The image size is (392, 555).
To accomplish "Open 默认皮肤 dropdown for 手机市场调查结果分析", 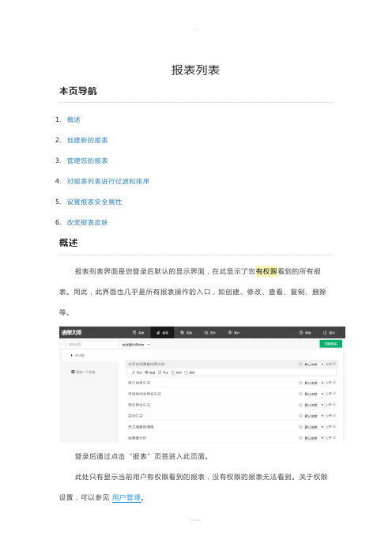I will coord(314,364).
